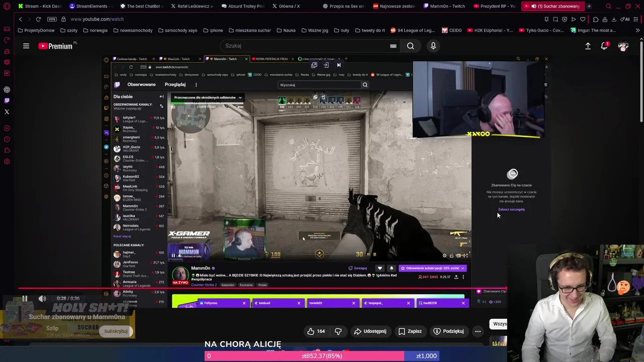The image size is (644, 362).
Task: Switch to the Mamm0n - Twitch tab
Action: click(x=444, y=6)
